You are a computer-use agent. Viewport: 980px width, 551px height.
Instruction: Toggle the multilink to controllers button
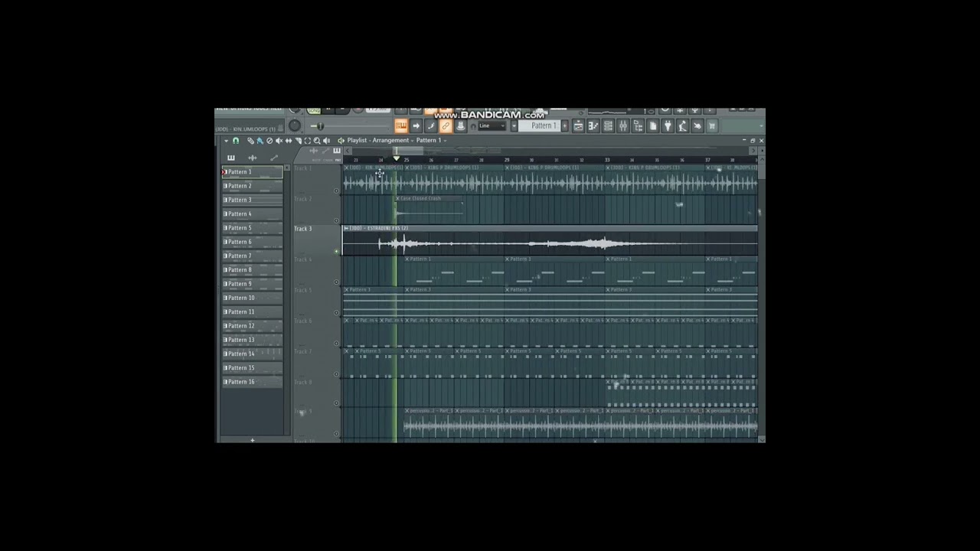coord(460,126)
